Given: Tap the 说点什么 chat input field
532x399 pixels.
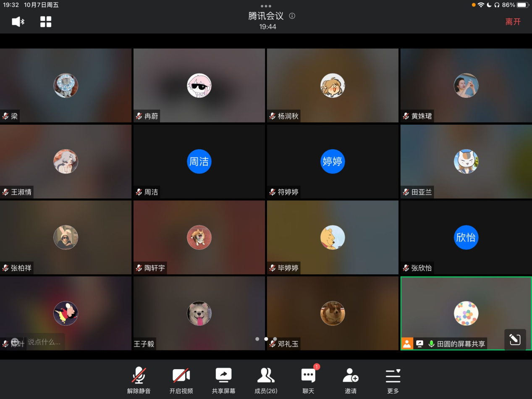Looking at the screenshot, I should point(44,342).
